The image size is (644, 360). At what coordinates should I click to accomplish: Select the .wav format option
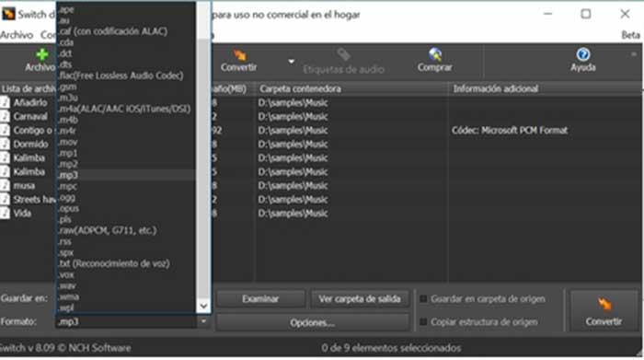click(x=126, y=285)
